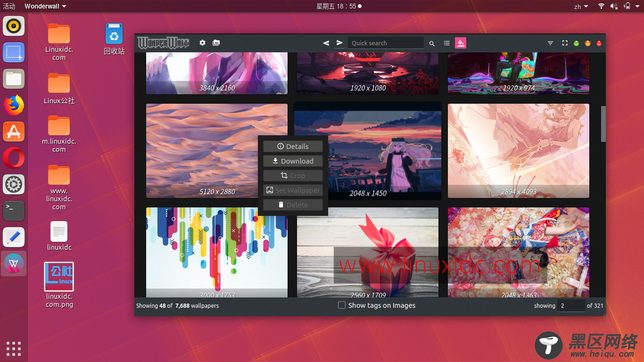
Task: Open the zh input language dropdown
Action: [581, 7]
